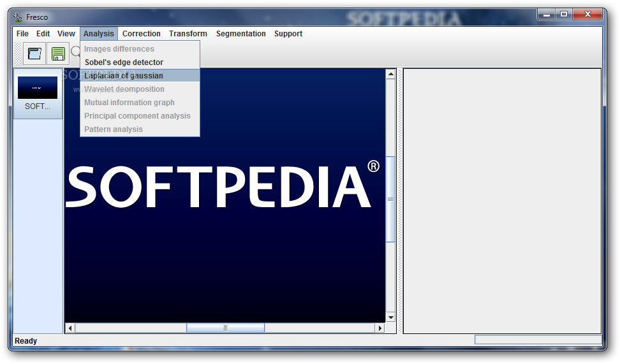Open the View menu
620x364 pixels.
(x=66, y=34)
